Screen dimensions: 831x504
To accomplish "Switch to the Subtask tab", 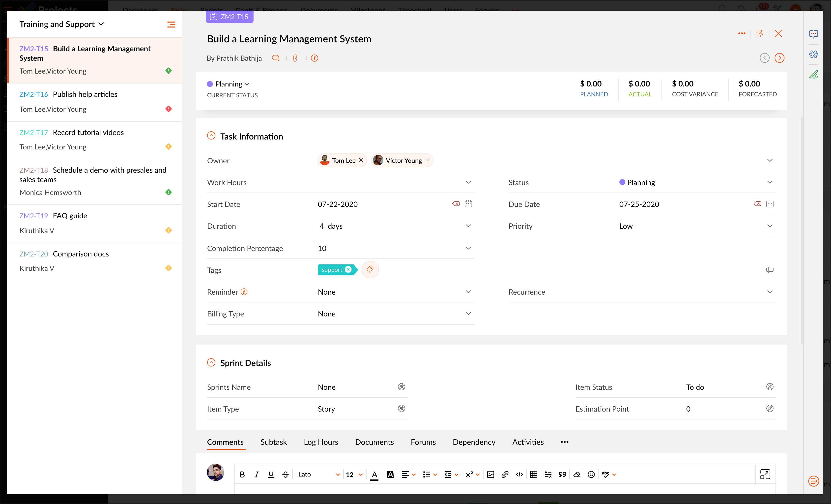I will pos(273,442).
